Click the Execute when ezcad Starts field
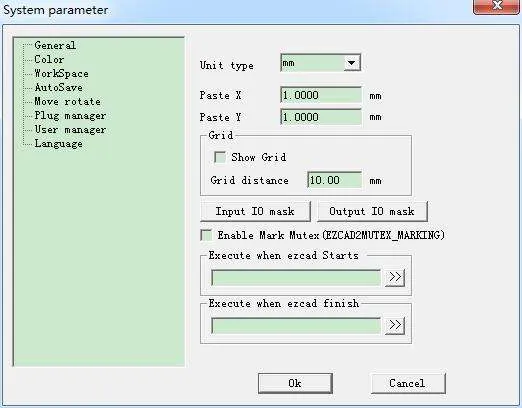This screenshot has width=522, height=408. pyautogui.click(x=296, y=278)
